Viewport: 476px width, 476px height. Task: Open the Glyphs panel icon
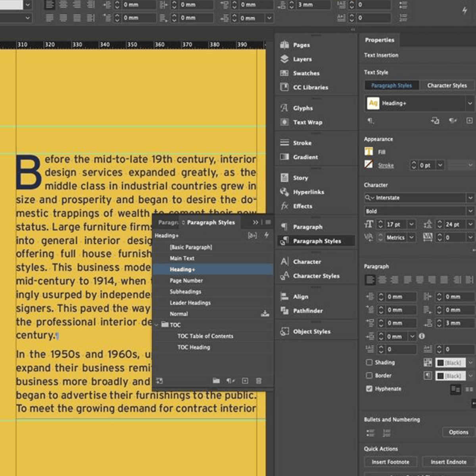(284, 108)
